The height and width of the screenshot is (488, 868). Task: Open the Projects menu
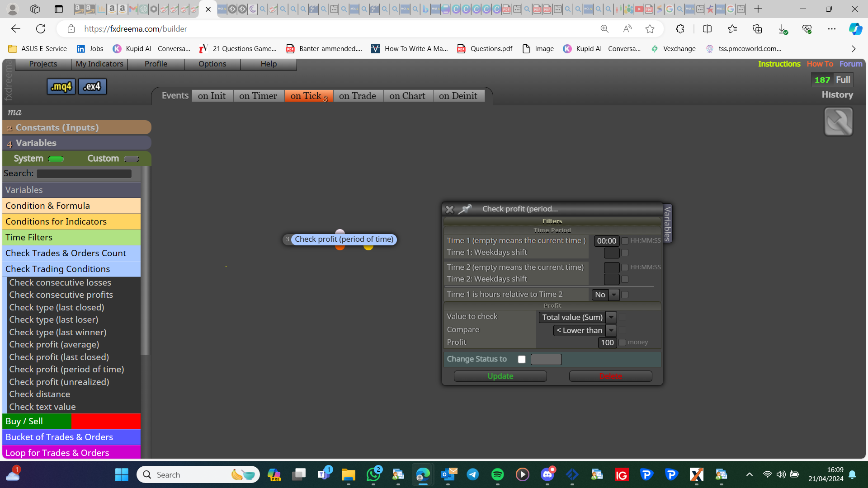(43, 64)
